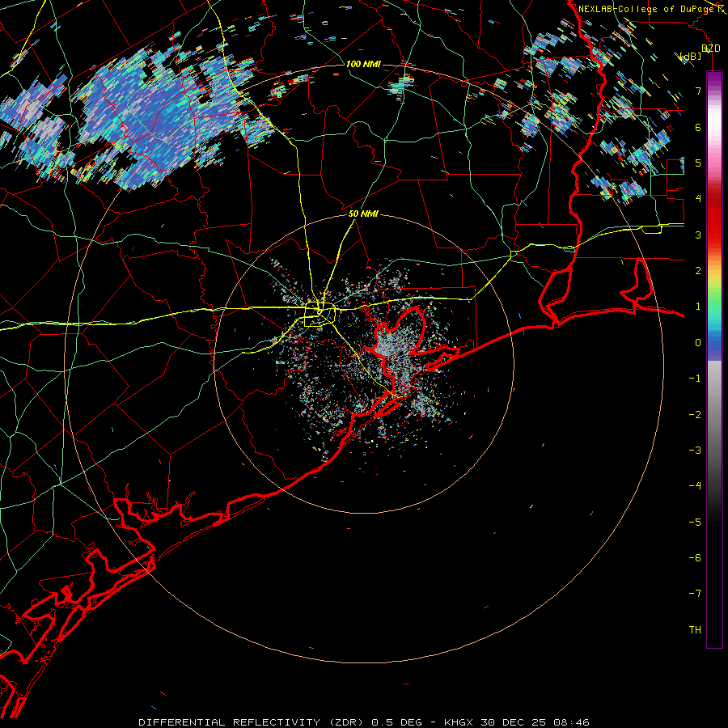728x728 pixels.
Task: Click the 100 NMI range ring label
Action: point(363,64)
